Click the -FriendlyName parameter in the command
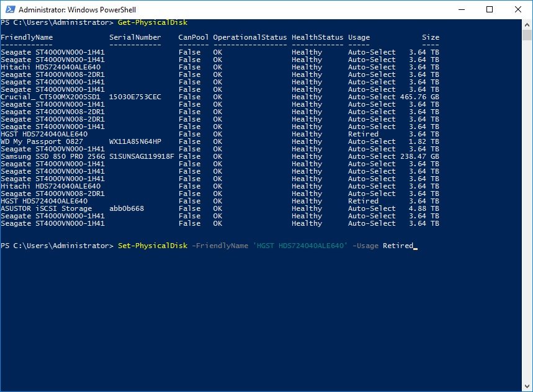The height and width of the screenshot is (392, 533). 220,246
